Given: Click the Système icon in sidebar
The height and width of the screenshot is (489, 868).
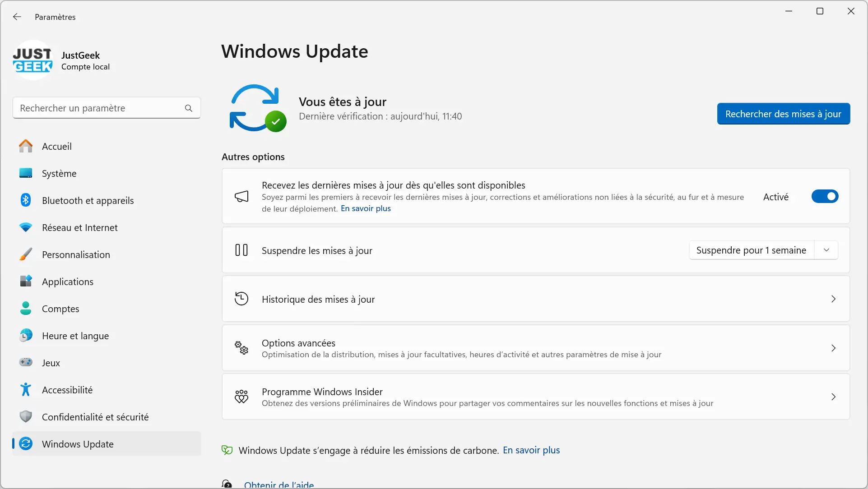Looking at the screenshot, I should tap(27, 173).
